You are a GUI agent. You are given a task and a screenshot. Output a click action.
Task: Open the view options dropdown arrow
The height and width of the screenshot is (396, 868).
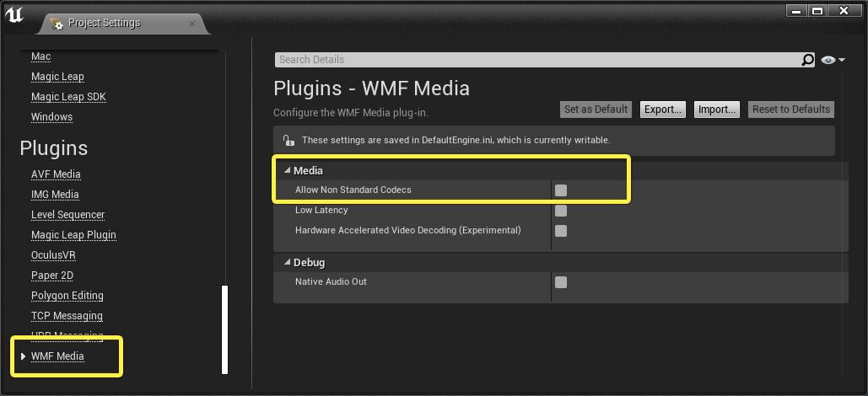pyautogui.click(x=842, y=60)
